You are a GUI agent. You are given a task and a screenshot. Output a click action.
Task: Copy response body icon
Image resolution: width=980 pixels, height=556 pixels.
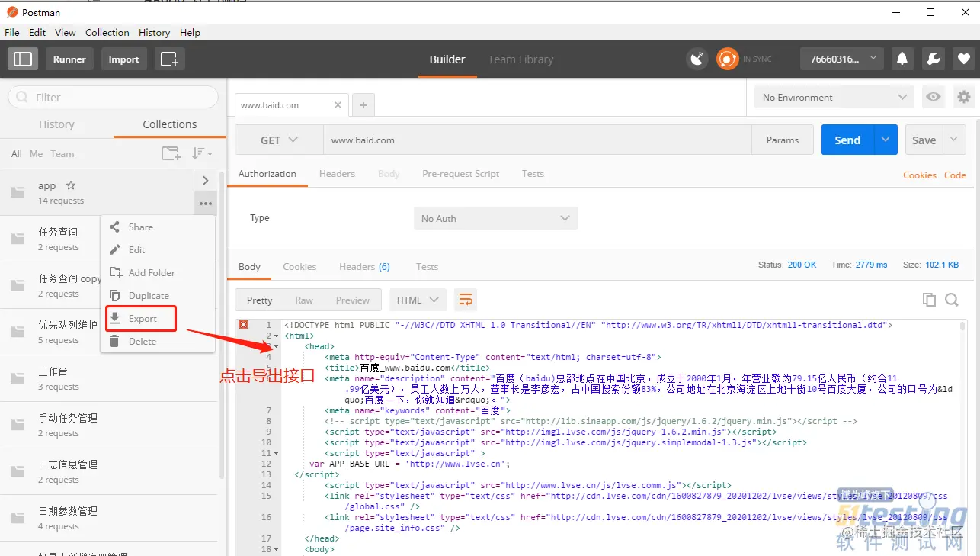coord(929,300)
